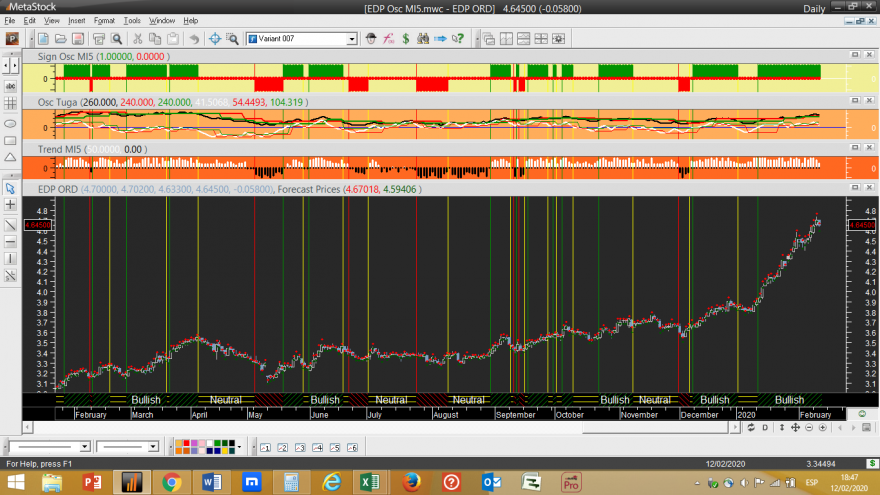Screen dimensions: 880x495
Task: Zoom in chart with plus icon
Action: click(x=823, y=428)
